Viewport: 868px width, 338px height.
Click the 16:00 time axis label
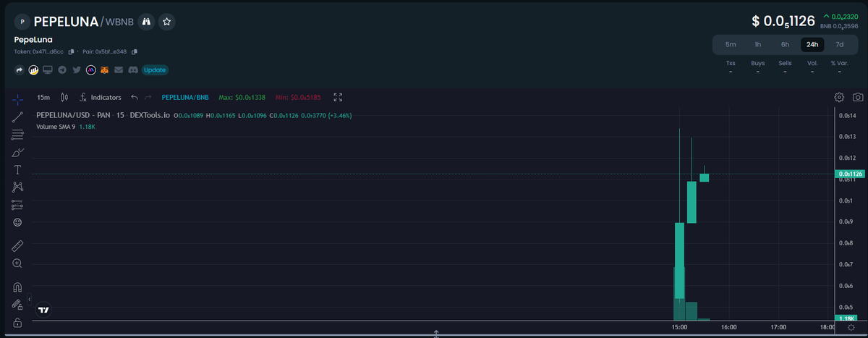pyautogui.click(x=728, y=327)
